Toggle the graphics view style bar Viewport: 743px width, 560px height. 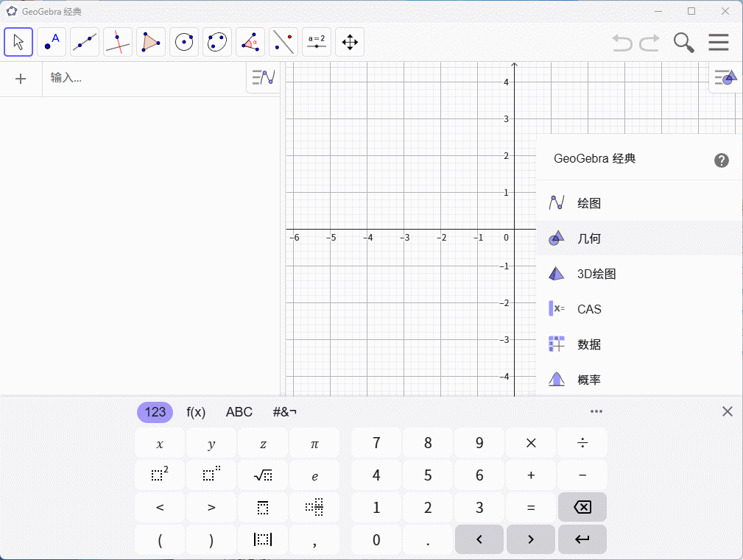(726, 77)
